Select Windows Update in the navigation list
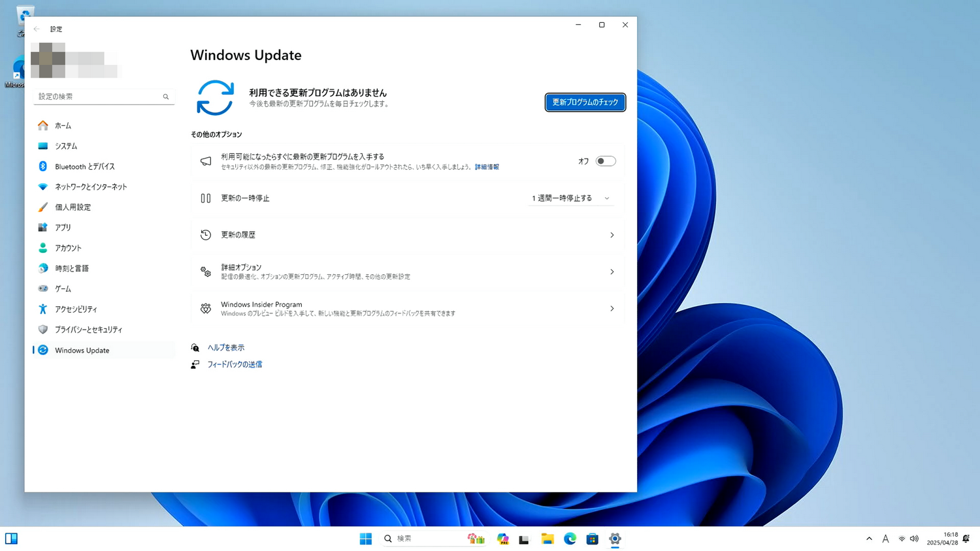This screenshot has width=980, height=551. tap(82, 351)
